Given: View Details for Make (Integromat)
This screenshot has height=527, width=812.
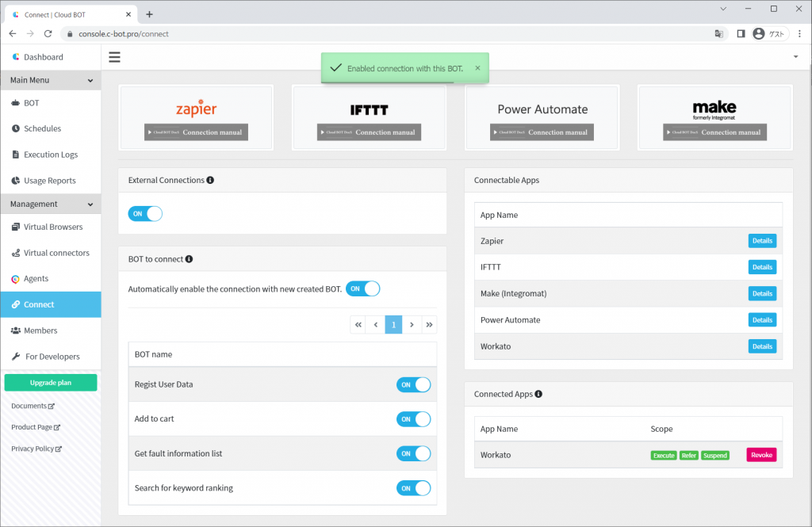Looking at the screenshot, I should pyautogui.click(x=762, y=293).
